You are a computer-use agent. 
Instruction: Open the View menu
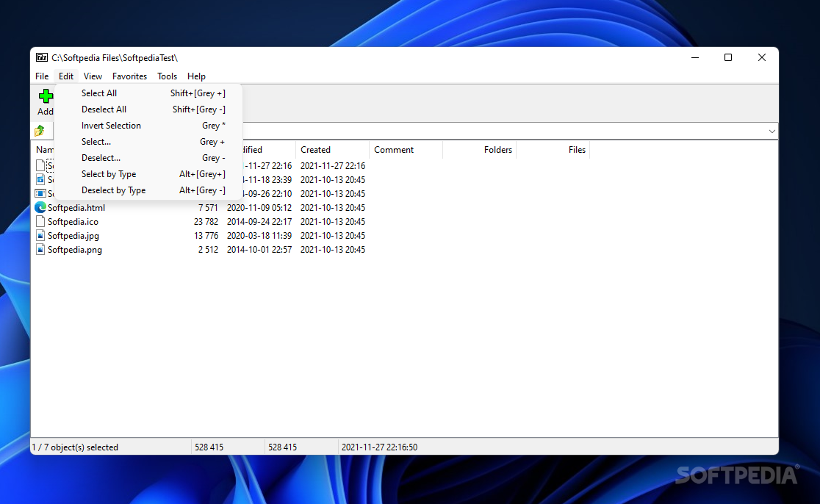click(93, 76)
